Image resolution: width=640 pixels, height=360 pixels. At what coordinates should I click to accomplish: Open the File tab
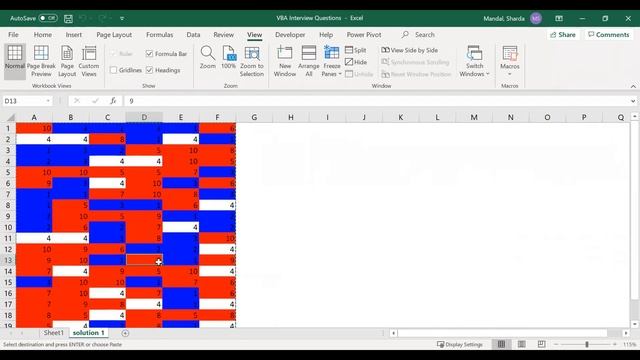tap(13, 35)
